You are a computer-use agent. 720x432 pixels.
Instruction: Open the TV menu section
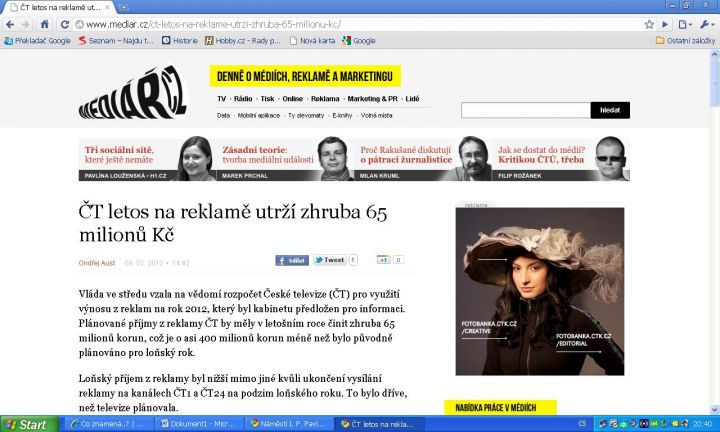pyautogui.click(x=221, y=99)
